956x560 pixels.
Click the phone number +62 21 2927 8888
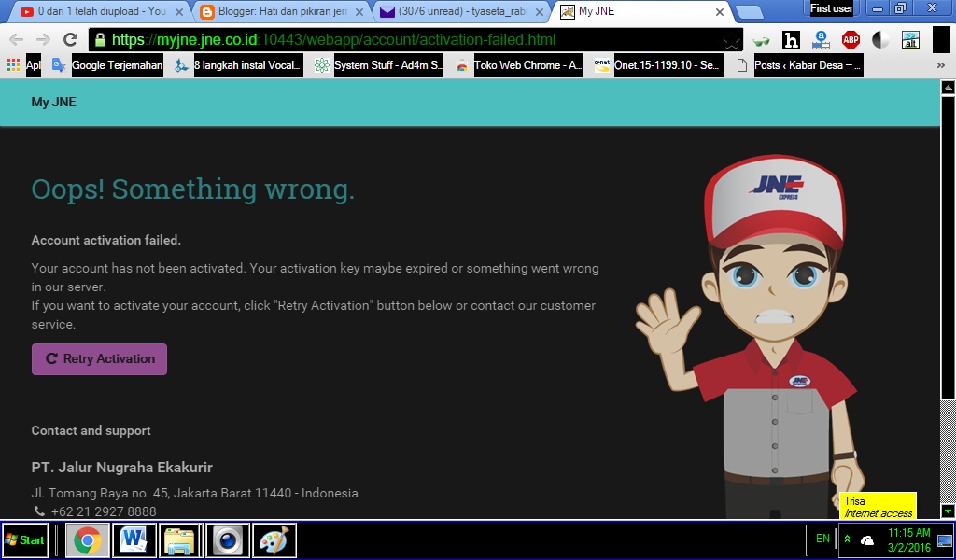tap(104, 511)
